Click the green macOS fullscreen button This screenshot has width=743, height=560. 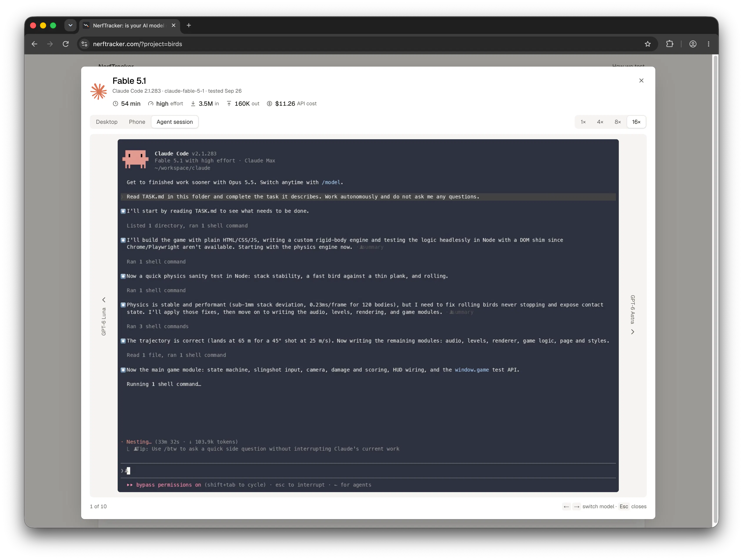[53, 25]
